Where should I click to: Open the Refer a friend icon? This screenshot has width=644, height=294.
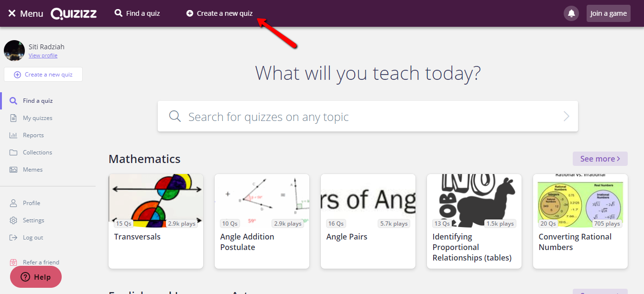click(14, 262)
